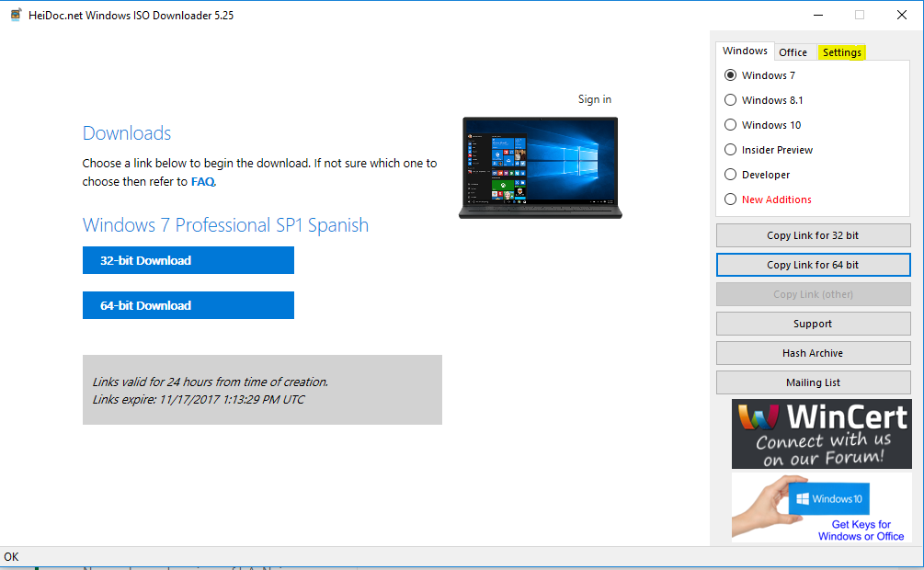Click the Links valid for 24 hours text

pyautogui.click(x=211, y=382)
